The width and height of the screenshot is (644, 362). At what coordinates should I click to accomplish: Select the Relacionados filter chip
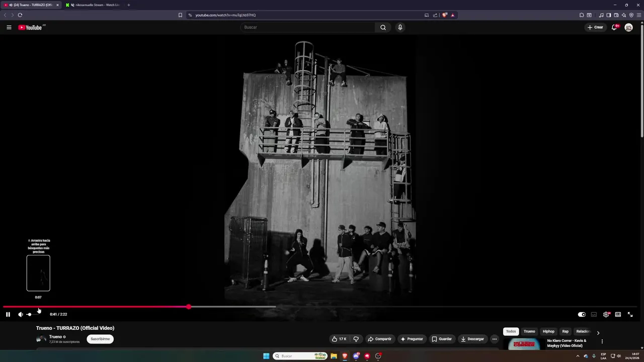583,331
